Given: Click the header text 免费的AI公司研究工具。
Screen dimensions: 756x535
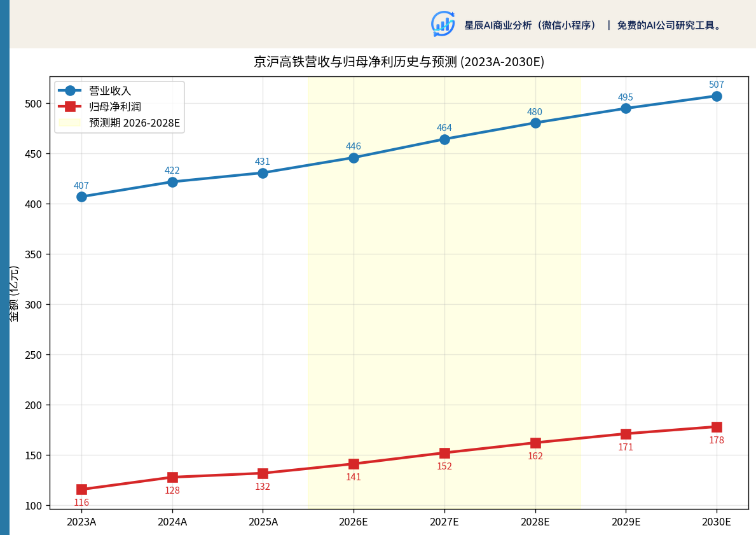Looking at the screenshot, I should tap(671, 25).
